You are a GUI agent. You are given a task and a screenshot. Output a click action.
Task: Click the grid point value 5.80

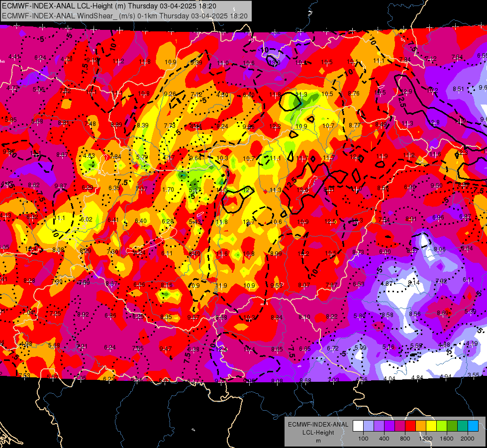[x=359, y=316]
